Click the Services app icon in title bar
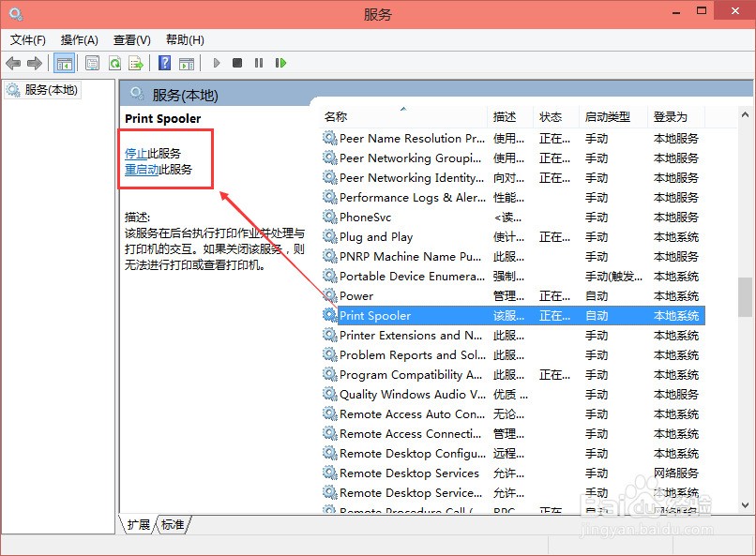 coord(16,14)
